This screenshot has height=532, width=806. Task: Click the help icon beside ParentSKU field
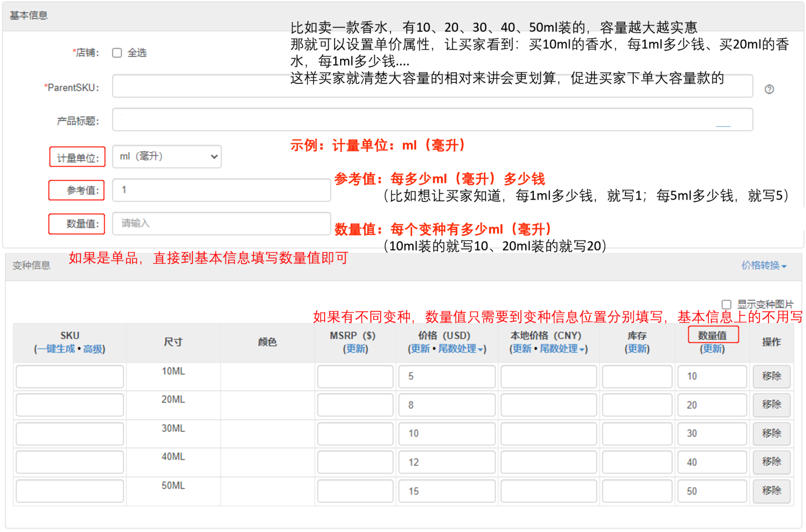point(769,89)
